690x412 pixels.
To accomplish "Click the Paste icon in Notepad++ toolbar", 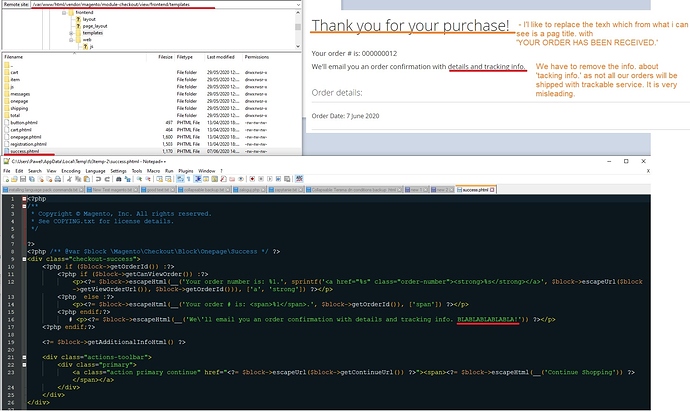I will click(x=87, y=179).
